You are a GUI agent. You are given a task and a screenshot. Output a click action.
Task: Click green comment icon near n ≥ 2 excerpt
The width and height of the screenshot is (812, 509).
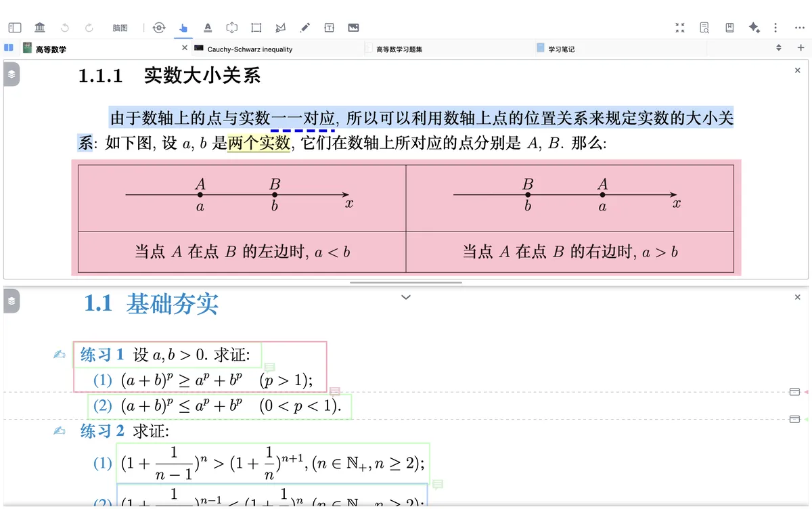(437, 484)
